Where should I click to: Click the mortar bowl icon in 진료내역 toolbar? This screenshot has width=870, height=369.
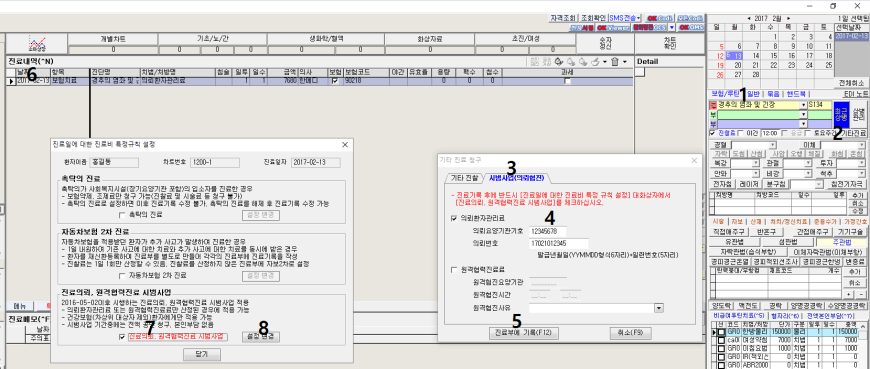coord(594,62)
